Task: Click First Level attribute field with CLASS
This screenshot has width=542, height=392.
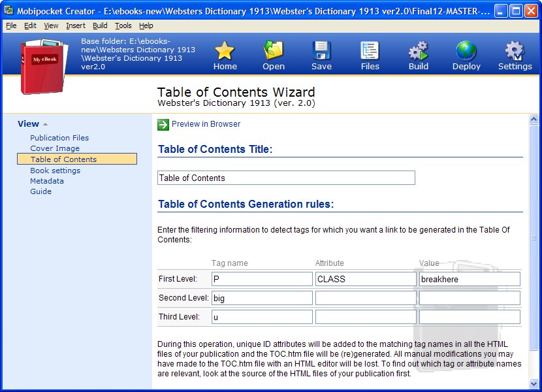Action: point(366,279)
